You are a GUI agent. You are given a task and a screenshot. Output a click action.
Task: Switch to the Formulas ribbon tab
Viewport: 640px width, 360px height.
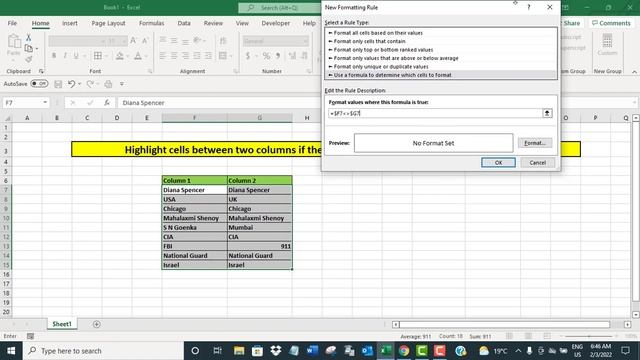click(151, 23)
